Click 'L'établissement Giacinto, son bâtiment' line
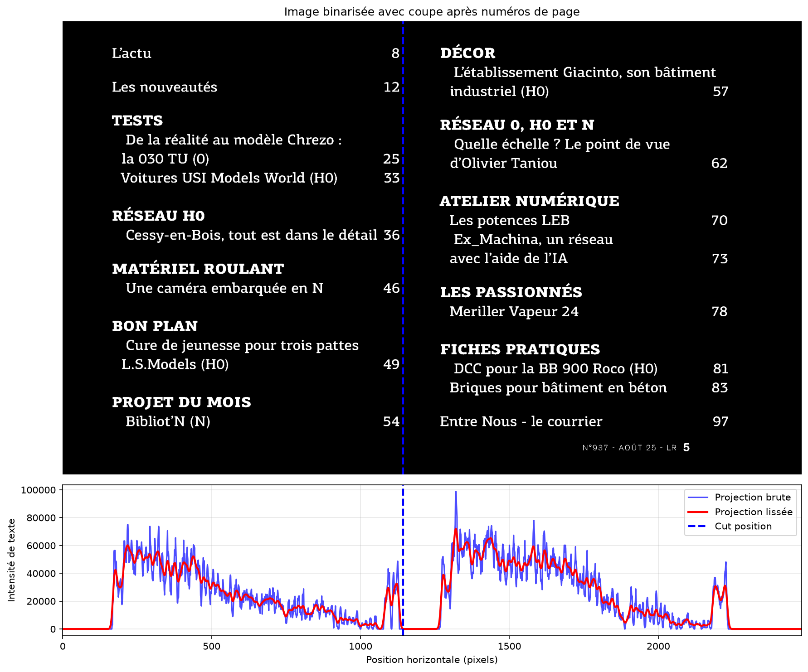Image resolution: width=808 pixels, height=672 pixels. point(584,73)
